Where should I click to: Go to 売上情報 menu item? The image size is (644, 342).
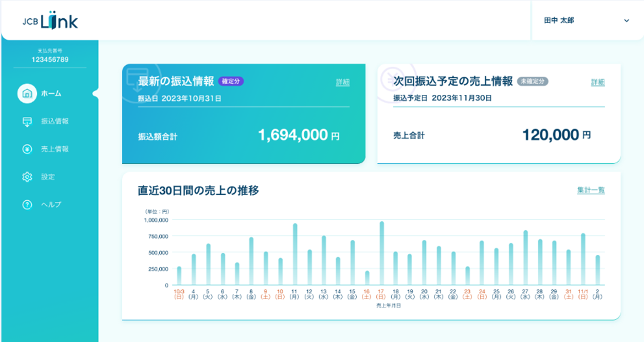[55, 149]
